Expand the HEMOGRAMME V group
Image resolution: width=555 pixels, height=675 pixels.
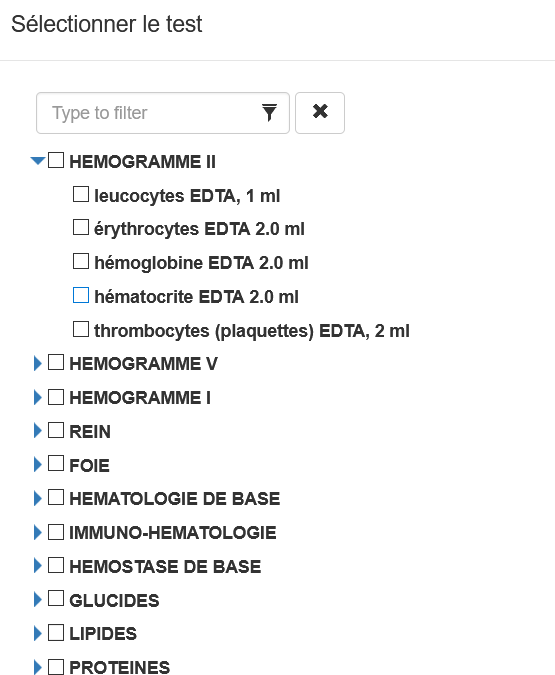pyautogui.click(x=37, y=363)
